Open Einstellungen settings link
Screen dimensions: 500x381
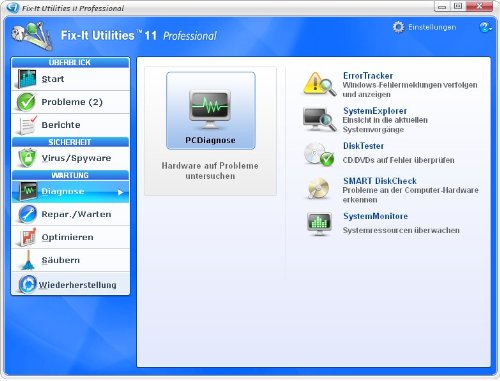432,27
